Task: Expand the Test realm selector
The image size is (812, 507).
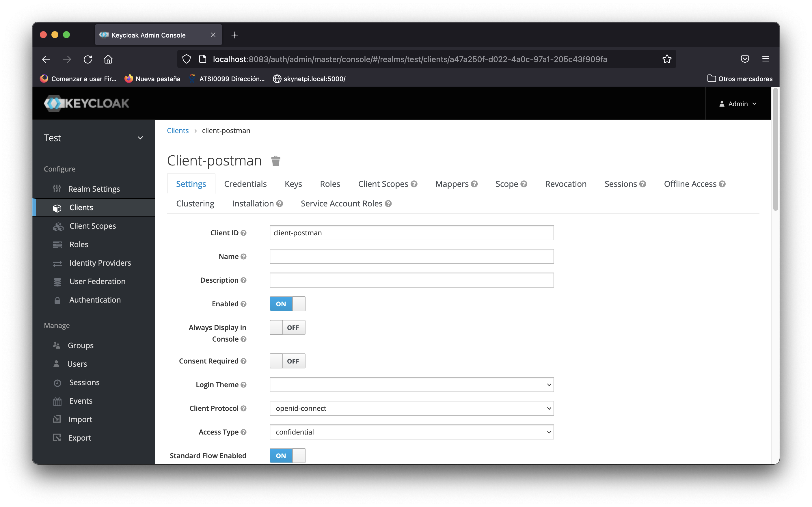Action: pos(94,138)
